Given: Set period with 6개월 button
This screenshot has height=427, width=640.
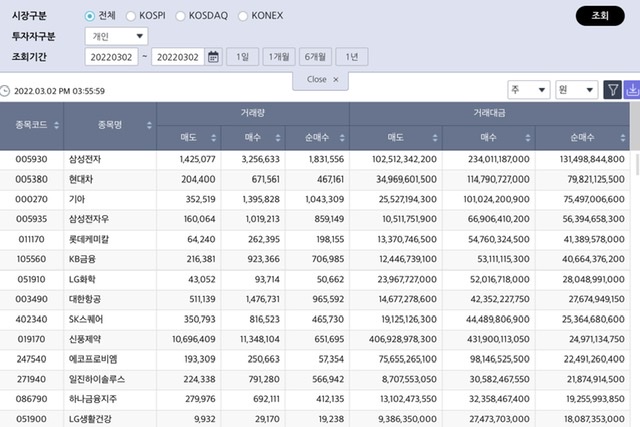Looking at the screenshot, I should [x=314, y=57].
